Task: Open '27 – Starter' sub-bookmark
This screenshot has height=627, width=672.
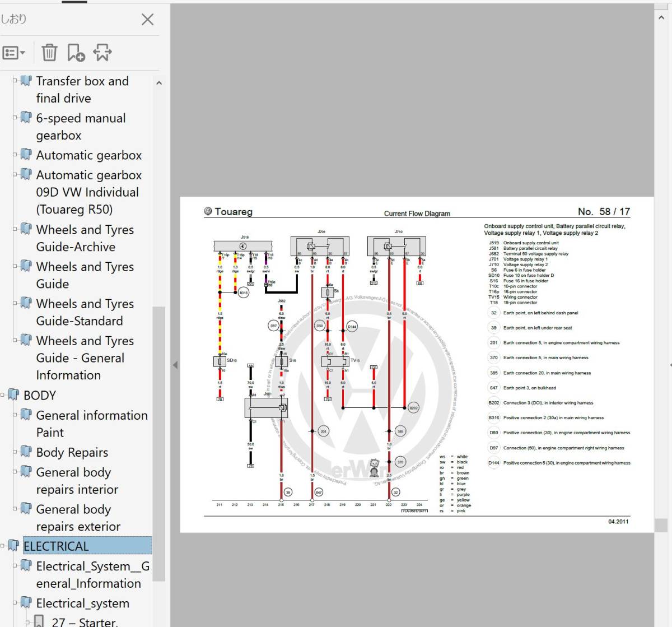Action: point(85,621)
